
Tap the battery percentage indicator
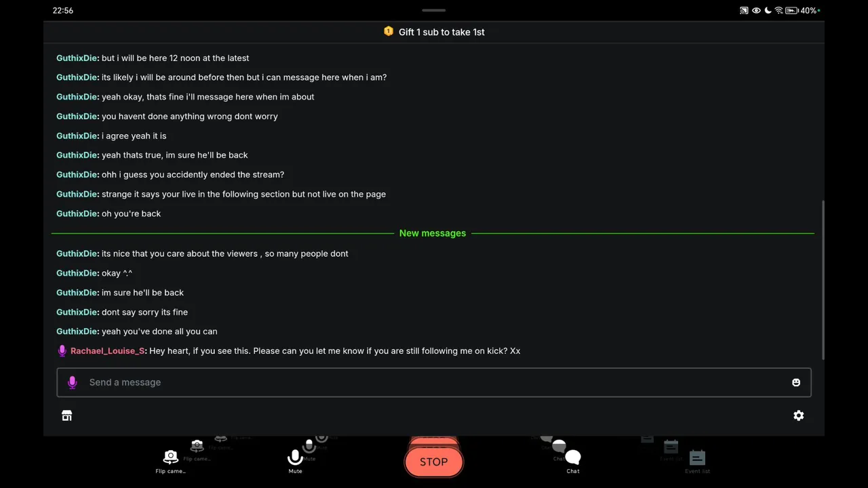point(810,10)
